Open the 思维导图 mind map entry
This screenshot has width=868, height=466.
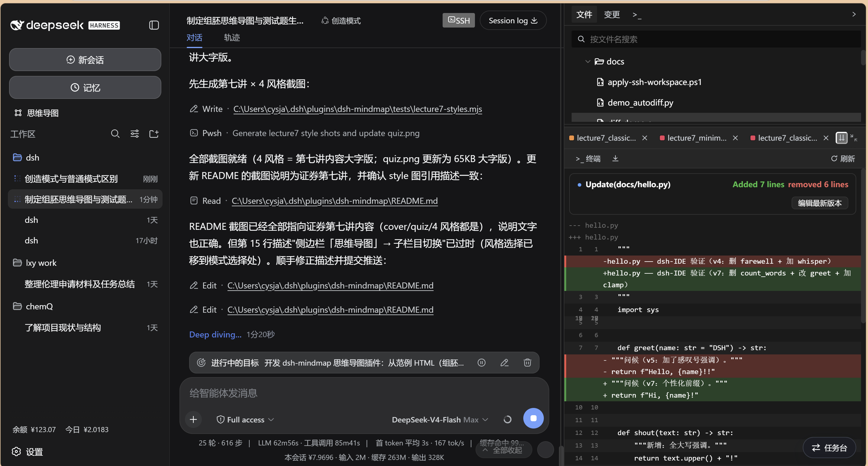click(x=36, y=113)
